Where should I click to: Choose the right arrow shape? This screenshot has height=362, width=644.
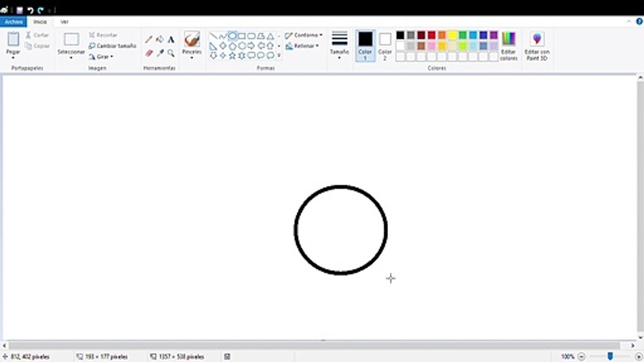252,46
